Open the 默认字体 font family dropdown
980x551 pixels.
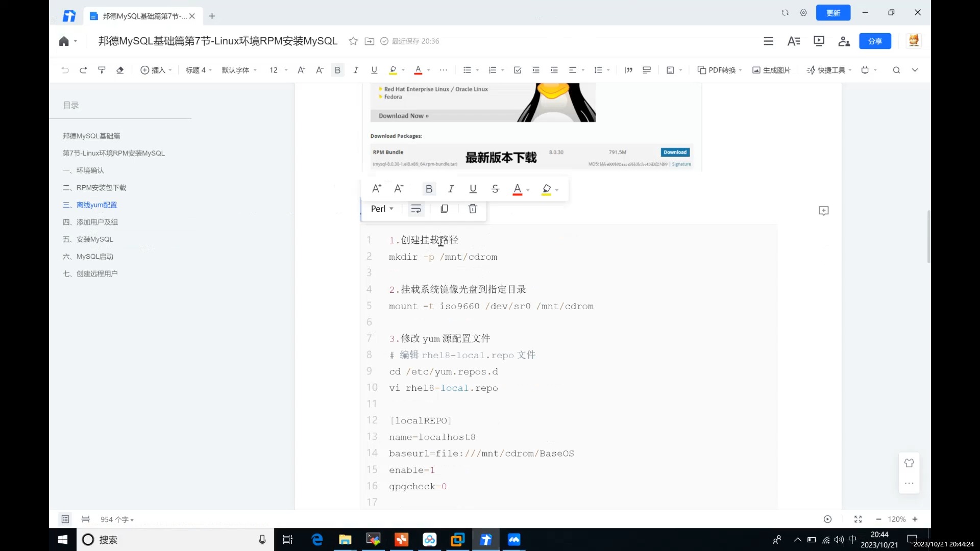coord(239,70)
